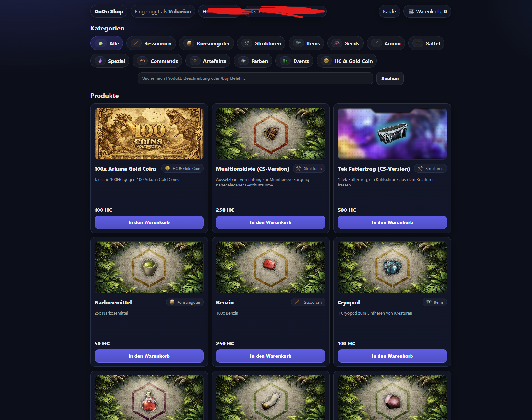This screenshot has width=532, height=420.
Task: Focus the product search field
Action: [255, 78]
